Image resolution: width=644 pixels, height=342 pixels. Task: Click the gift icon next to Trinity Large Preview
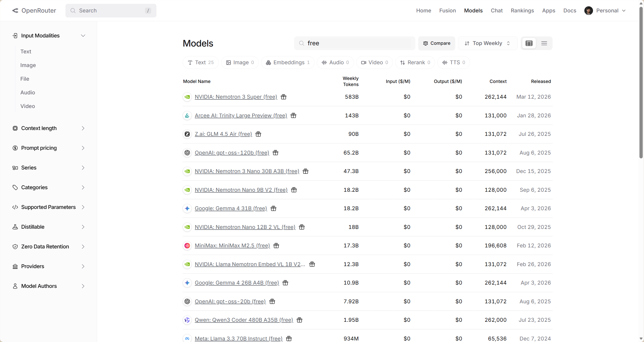click(x=293, y=116)
